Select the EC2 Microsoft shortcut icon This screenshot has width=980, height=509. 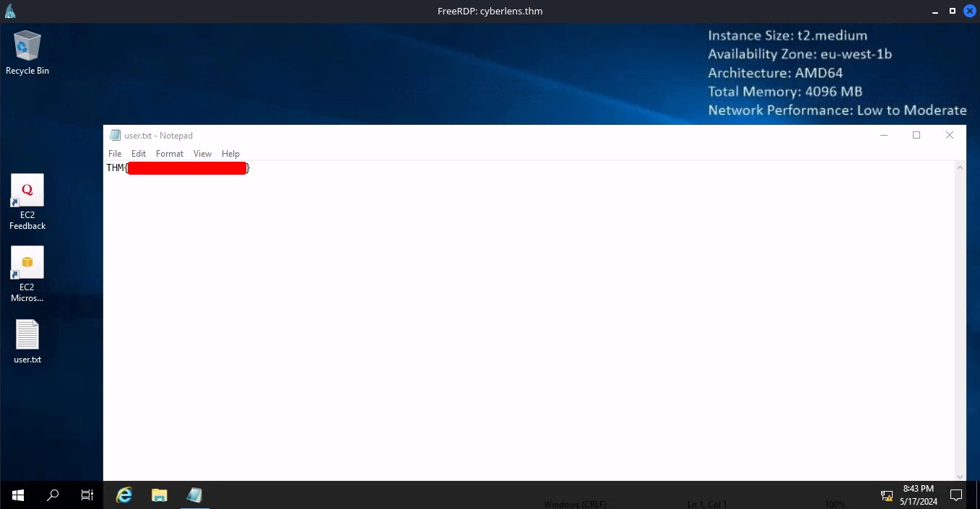tap(27, 274)
